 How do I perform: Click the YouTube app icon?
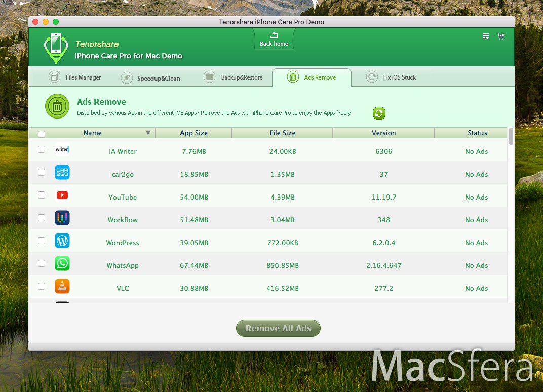pyautogui.click(x=62, y=195)
